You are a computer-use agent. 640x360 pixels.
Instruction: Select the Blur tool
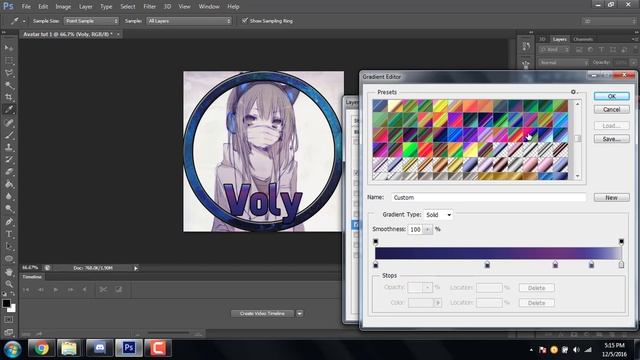(x=9, y=196)
